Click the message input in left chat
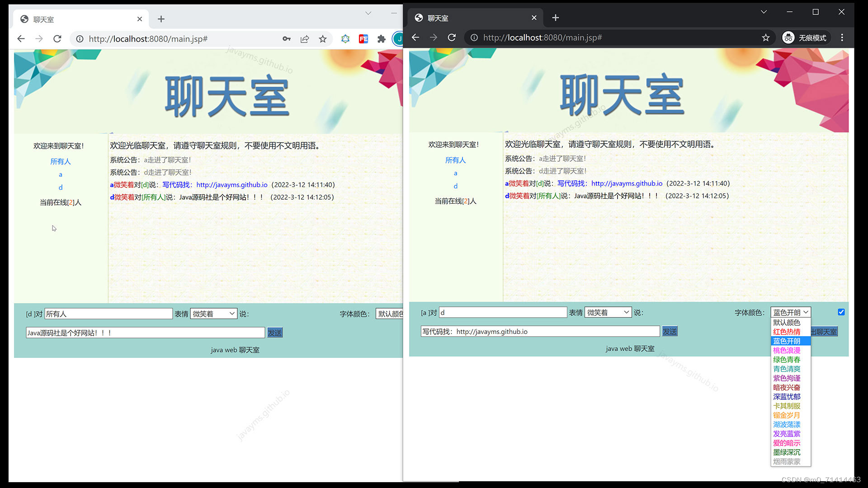This screenshot has width=868, height=488. pos(145,333)
